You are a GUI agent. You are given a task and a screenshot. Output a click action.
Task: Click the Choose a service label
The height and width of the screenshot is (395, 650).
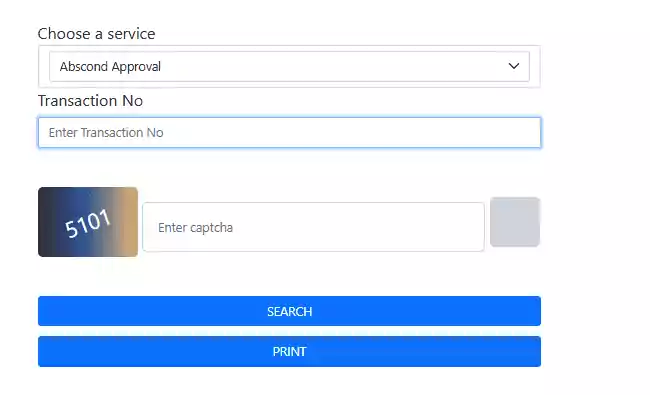[x=96, y=34]
